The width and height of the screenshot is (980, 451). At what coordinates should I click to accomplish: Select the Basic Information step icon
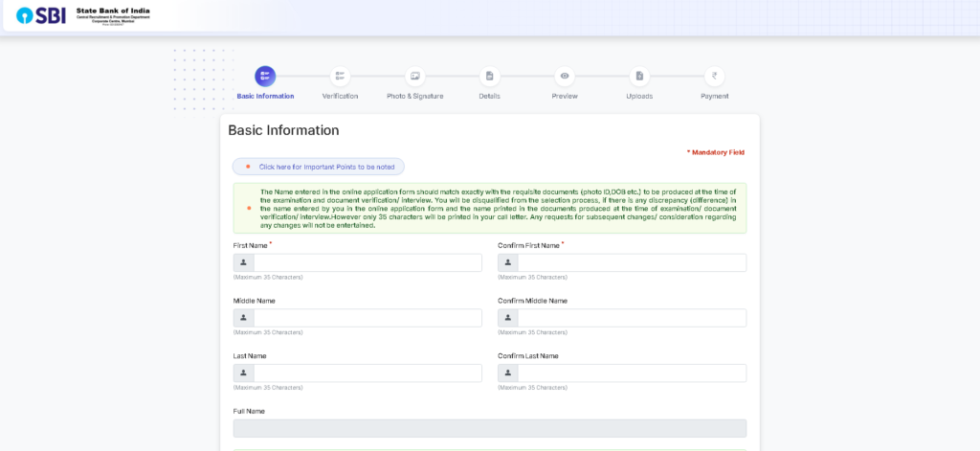[265, 77]
